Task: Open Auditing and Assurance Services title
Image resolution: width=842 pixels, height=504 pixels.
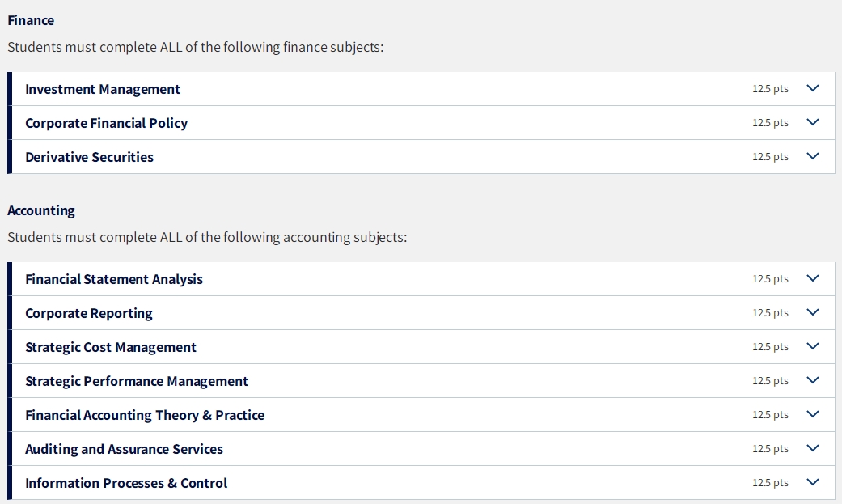Action: coord(124,449)
